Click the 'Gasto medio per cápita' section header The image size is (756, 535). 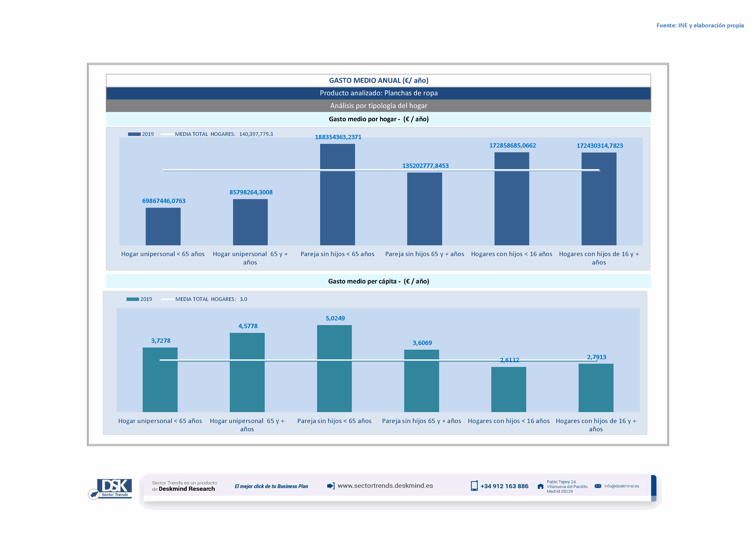378,281
